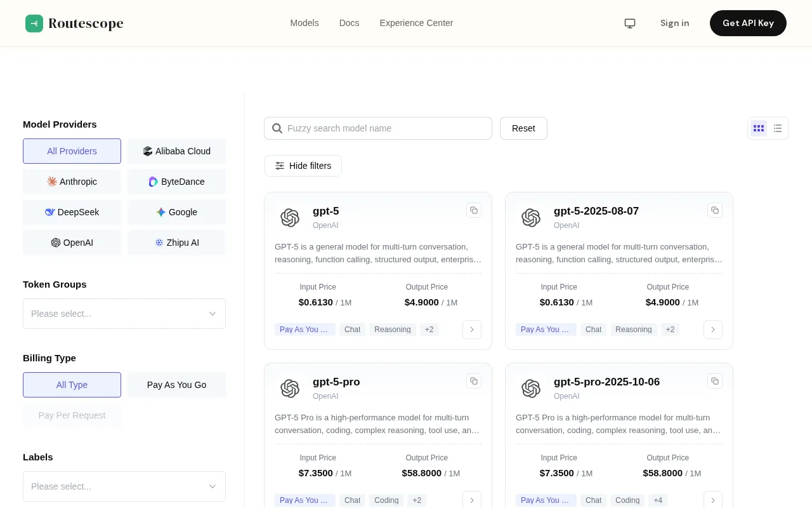The image size is (812, 508).
Task: Click the Chat tag on gpt-5 card
Action: point(353,330)
